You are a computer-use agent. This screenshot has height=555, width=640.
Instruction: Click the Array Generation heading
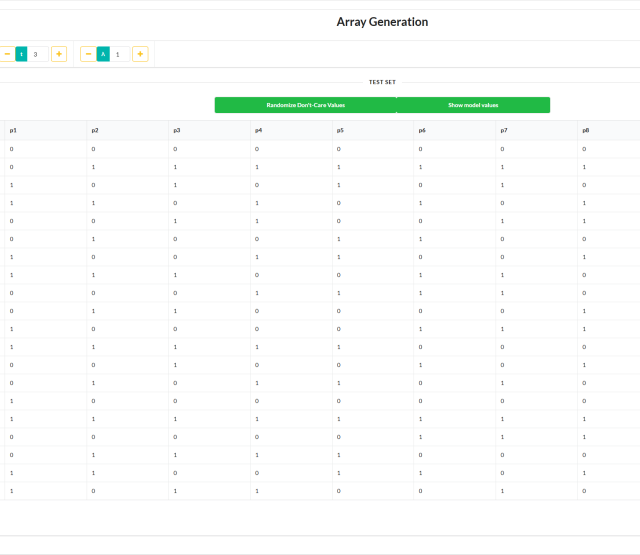(382, 22)
